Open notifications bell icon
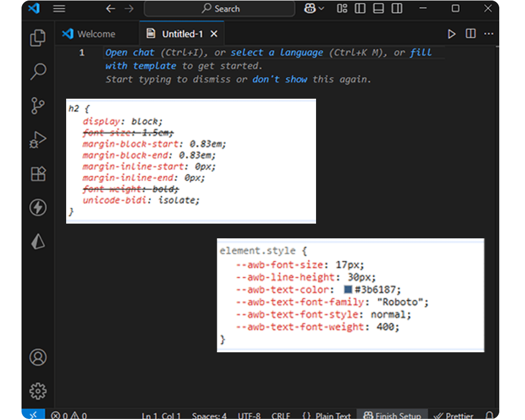This screenshot has height=420, width=525. [489, 416]
